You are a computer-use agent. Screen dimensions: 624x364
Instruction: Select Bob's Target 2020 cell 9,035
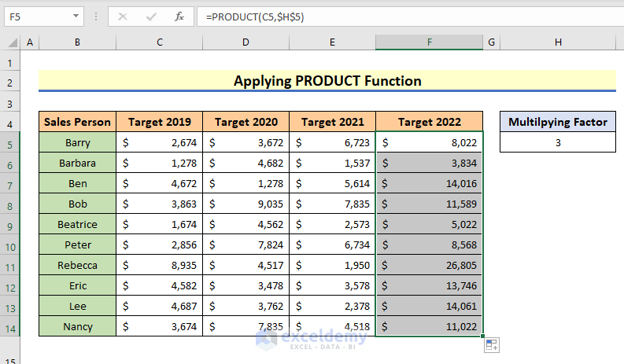click(x=246, y=204)
